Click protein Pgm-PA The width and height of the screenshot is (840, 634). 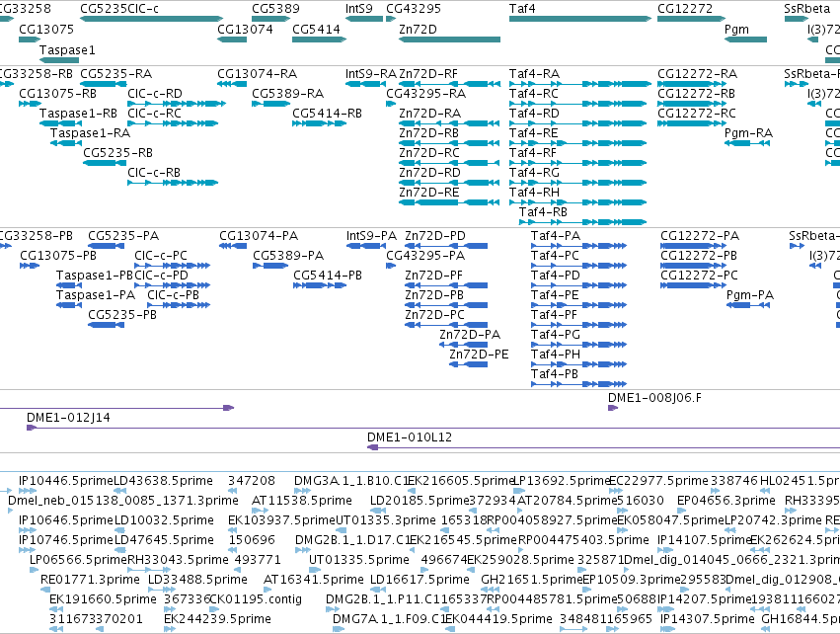point(748,305)
